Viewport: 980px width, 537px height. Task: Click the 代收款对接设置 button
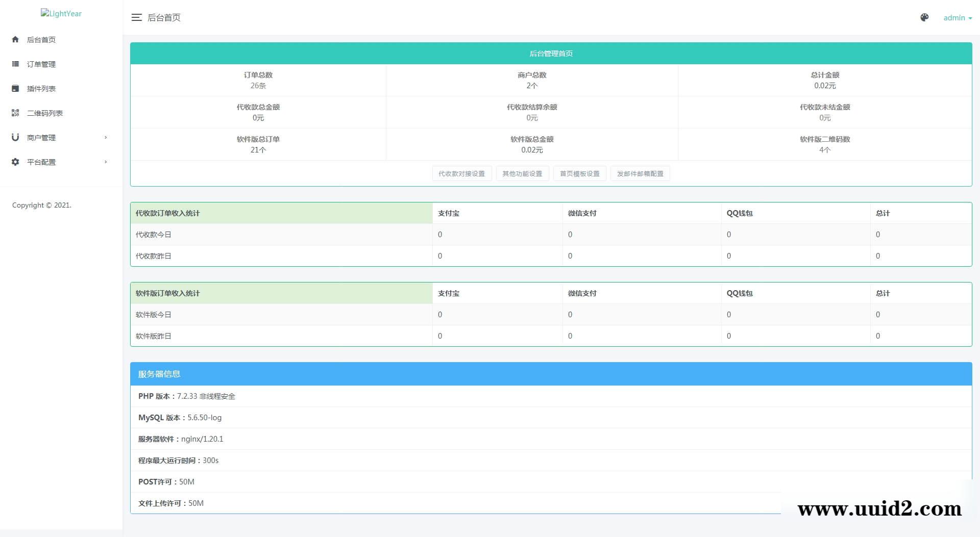(461, 173)
